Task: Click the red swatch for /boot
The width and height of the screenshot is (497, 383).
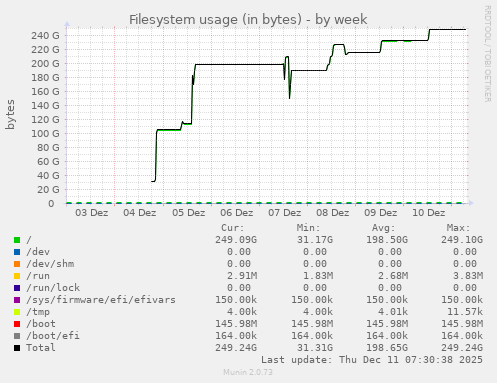Action: pos(17,324)
